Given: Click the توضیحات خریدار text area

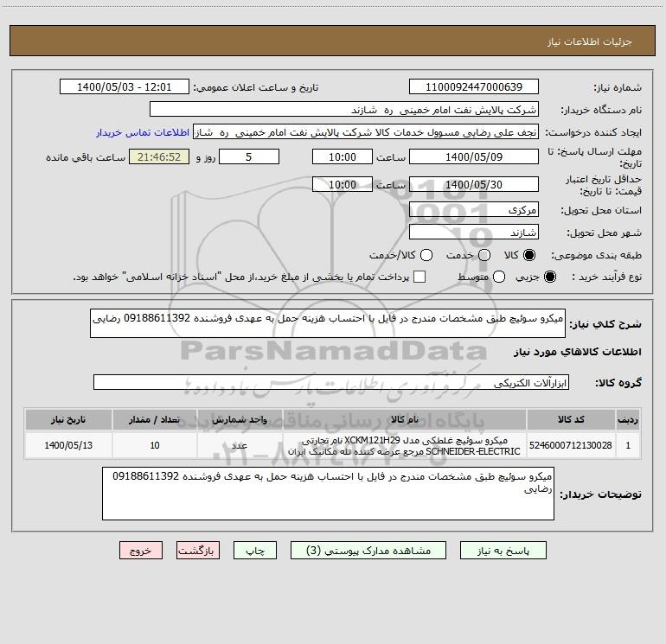Looking at the screenshot, I should pyautogui.click(x=328, y=494).
